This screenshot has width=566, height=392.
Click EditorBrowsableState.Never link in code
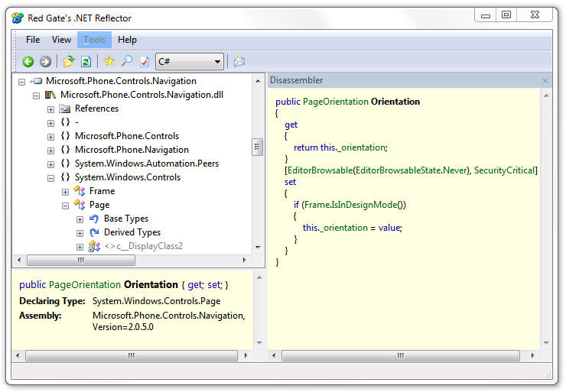coord(411,170)
